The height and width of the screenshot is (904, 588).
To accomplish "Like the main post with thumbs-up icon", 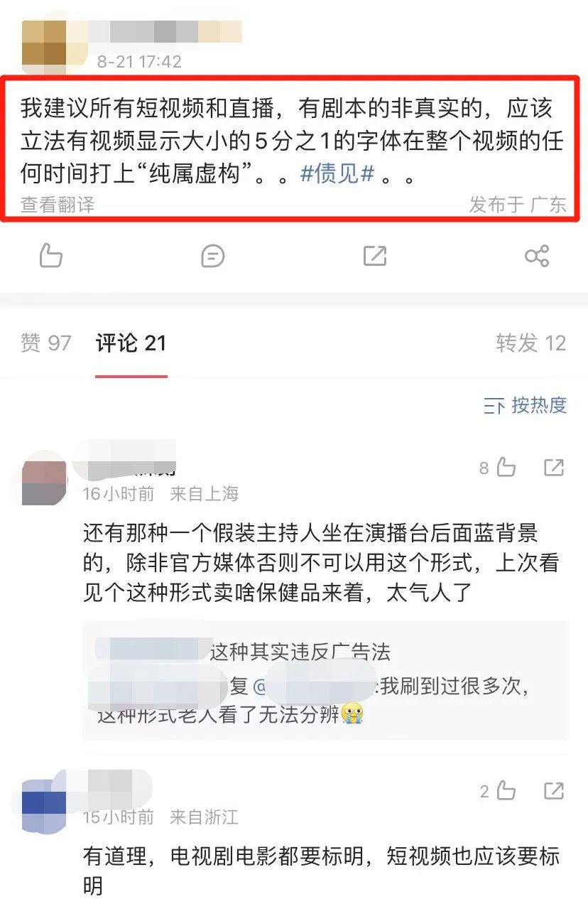I will pos(50,255).
